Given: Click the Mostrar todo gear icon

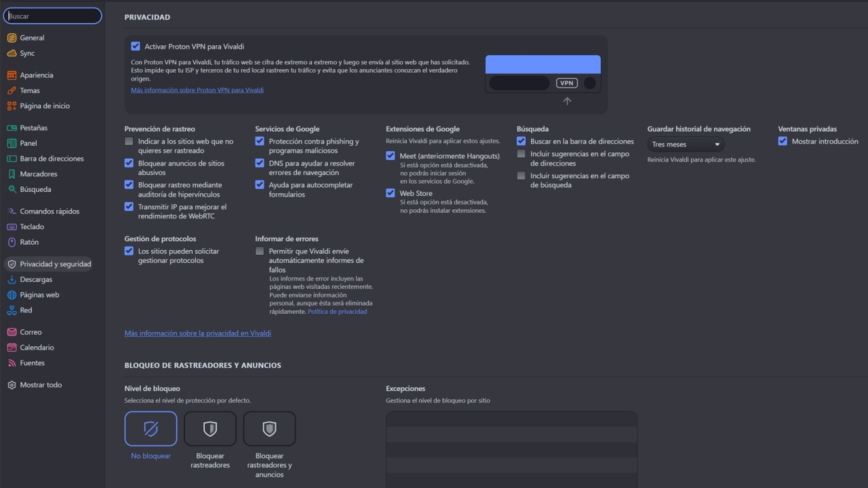Looking at the screenshot, I should pyautogui.click(x=12, y=385).
